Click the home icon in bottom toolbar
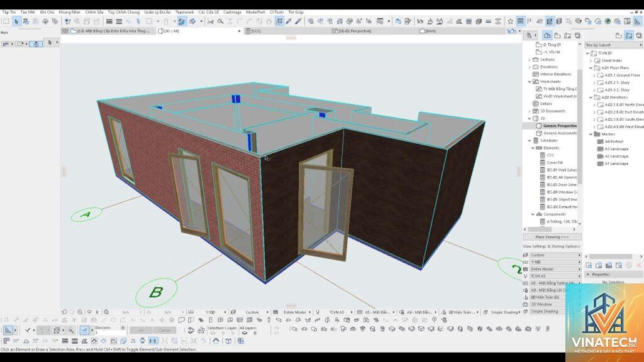644x362 pixels. click(x=216, y=341)
